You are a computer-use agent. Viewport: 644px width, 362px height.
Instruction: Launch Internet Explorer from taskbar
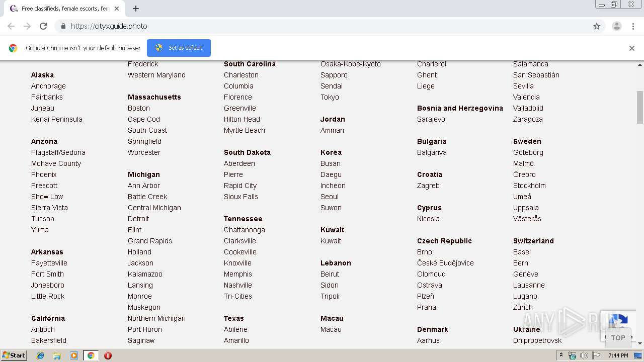[40, 355]
